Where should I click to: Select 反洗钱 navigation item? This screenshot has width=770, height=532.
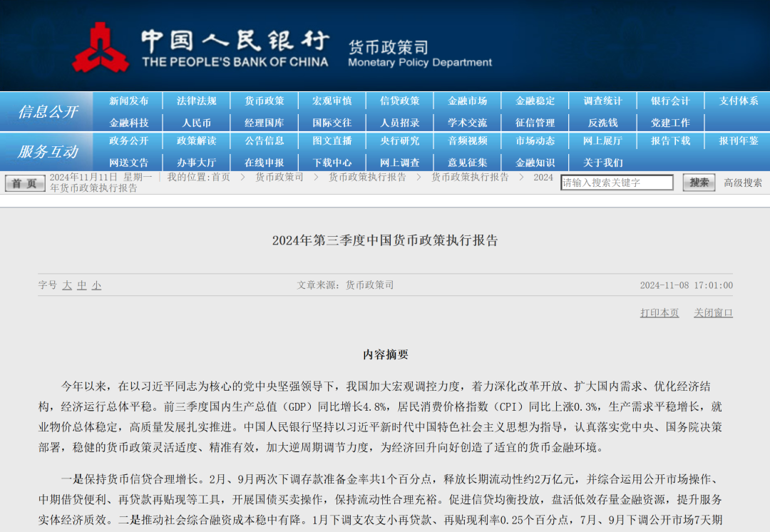tap(603, 123)
